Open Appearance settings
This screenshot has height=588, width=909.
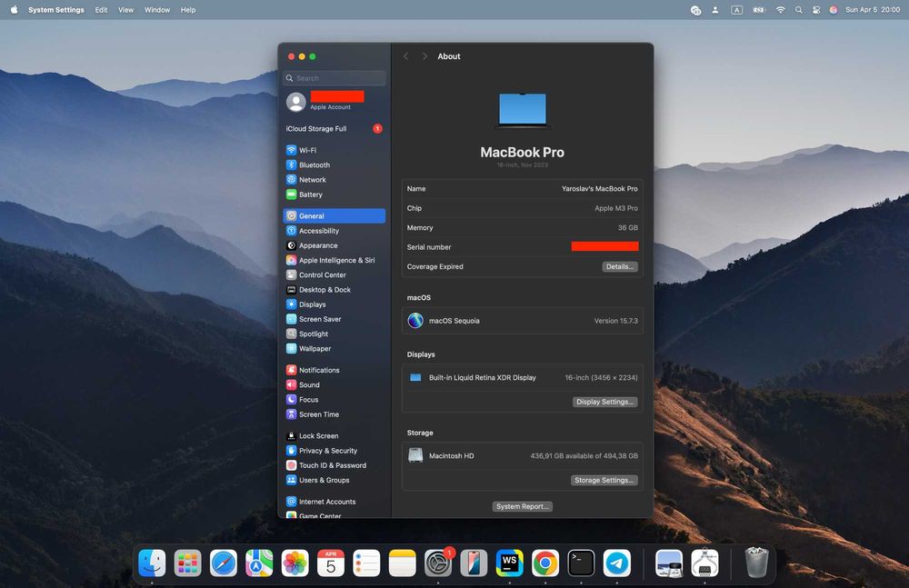coord(334,245)
